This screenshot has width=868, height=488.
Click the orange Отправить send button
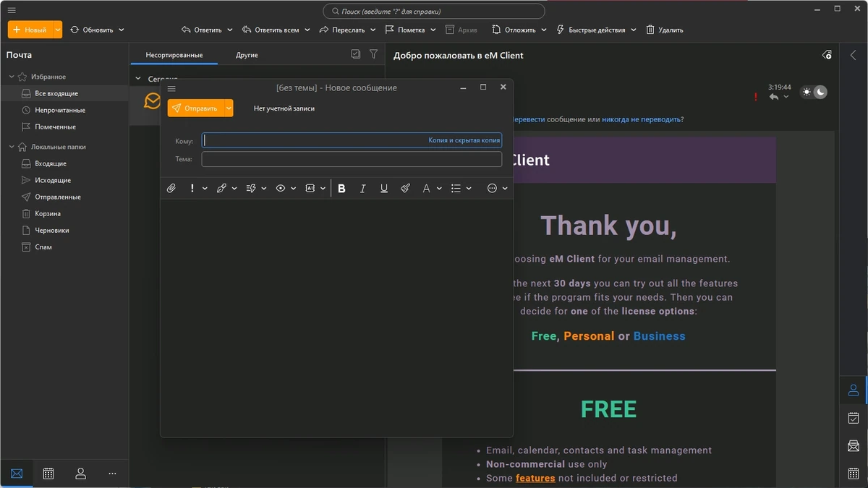click(195, 108)
